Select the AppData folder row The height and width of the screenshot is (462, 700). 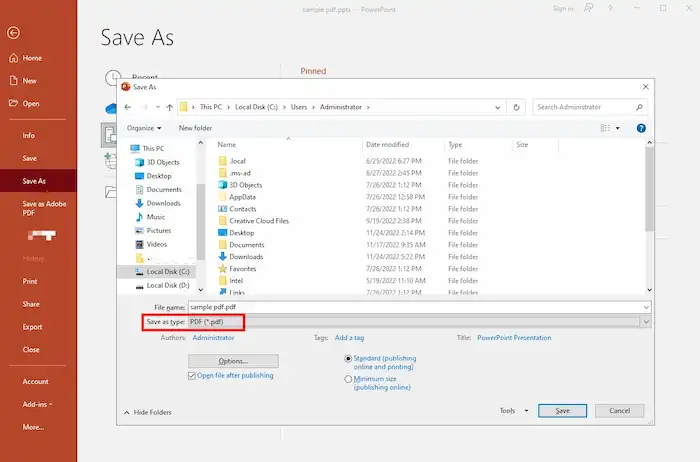(242, 197)
